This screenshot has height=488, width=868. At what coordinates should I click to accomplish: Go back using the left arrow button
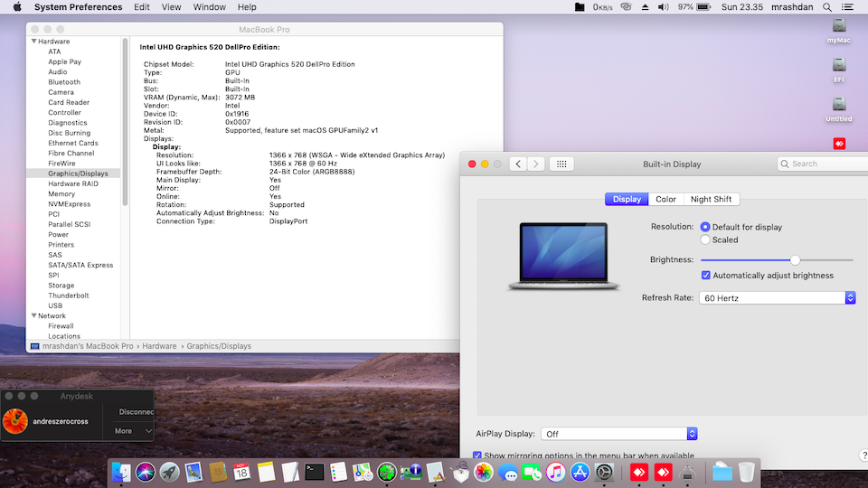tap(518, 164)
